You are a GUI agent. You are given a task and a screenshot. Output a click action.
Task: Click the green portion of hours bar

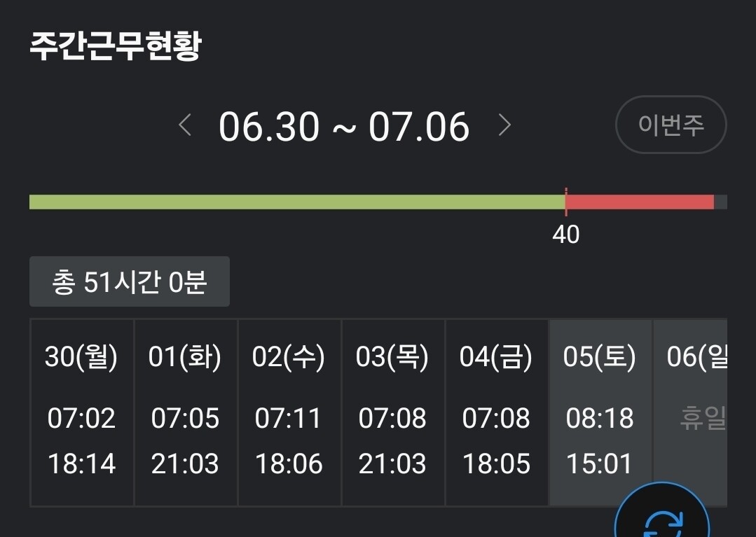[297, 202]
